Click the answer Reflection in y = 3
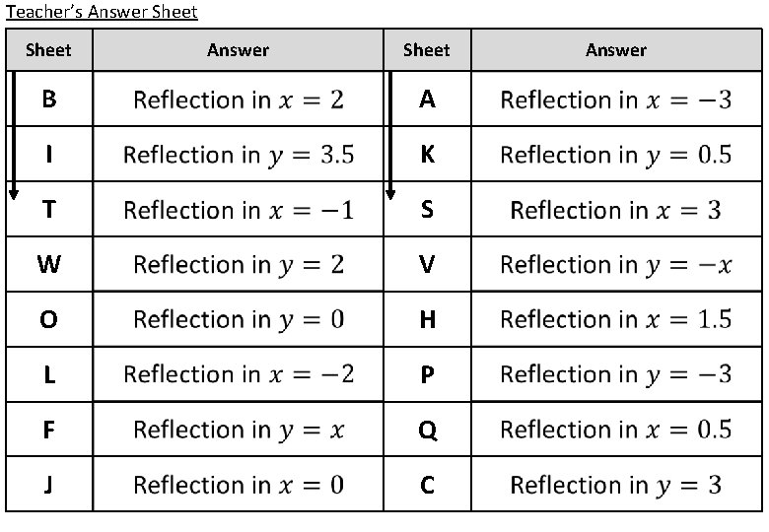The width and height of the screenshot is (769, 532). click(616, 485)
